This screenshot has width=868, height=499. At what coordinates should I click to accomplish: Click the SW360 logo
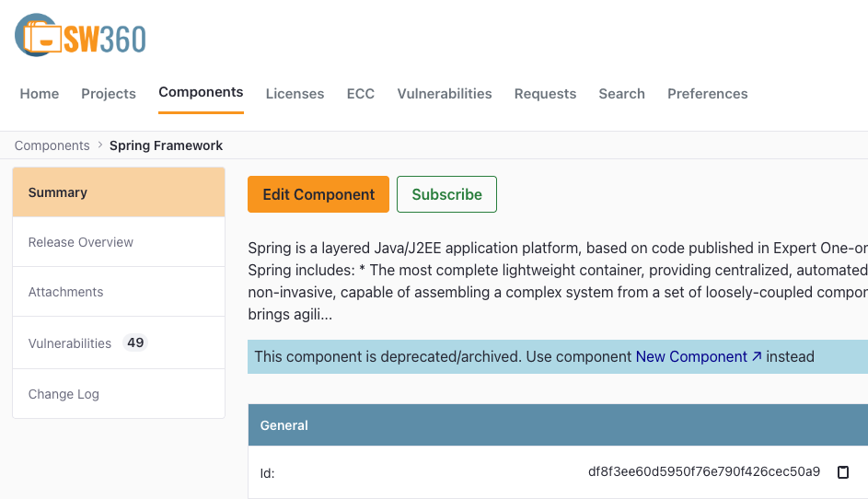[x=80, y=37]
